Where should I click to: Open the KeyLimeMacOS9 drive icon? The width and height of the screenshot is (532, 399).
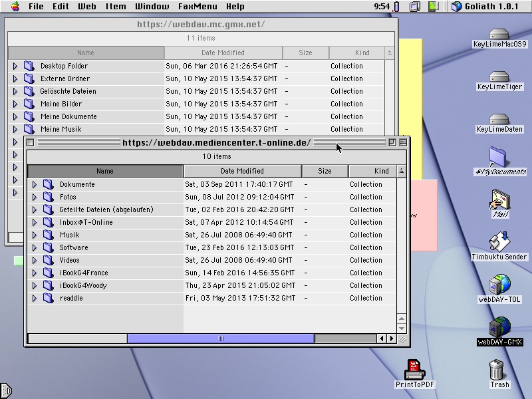(499, 34)
